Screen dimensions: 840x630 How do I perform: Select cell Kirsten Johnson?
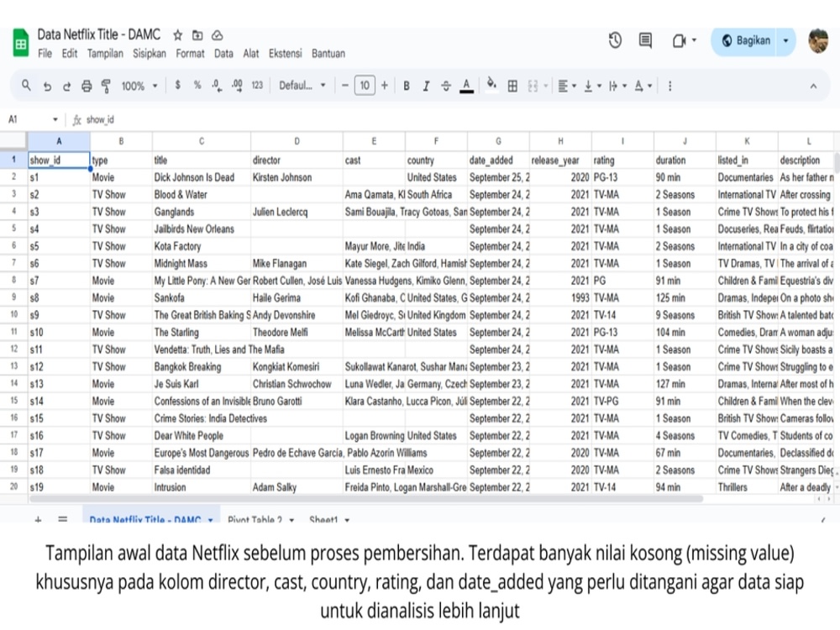(x=297, y=177)
